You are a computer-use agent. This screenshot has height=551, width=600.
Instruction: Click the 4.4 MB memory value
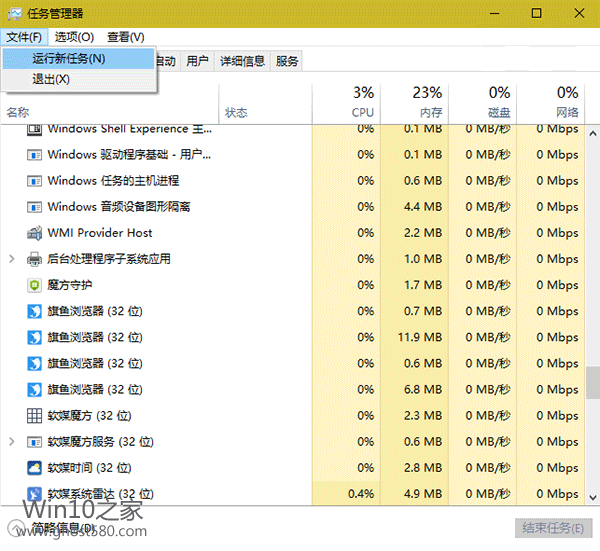pyautogui.click(x=423, y=207)
